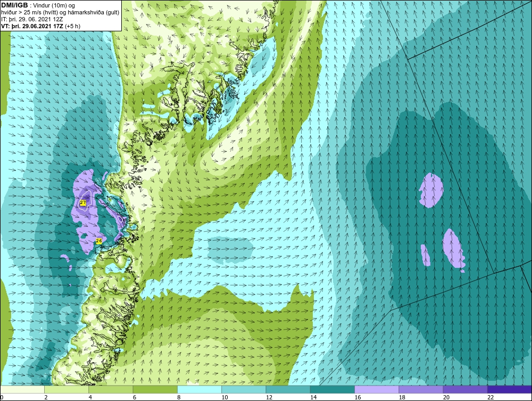Viewport: 532px width, 401px height.
Task: Click the legend scale value 4
Action: click(90, 398)
